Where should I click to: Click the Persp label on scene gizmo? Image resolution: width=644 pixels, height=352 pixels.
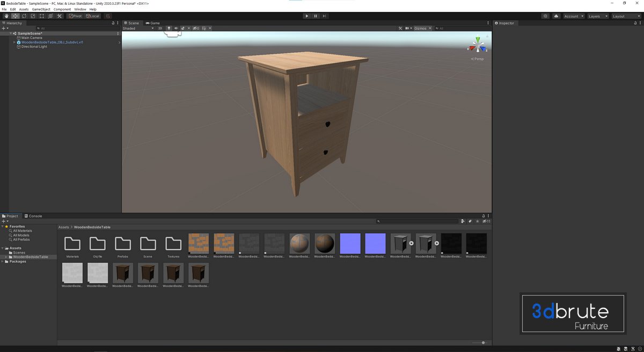(478, 59)
